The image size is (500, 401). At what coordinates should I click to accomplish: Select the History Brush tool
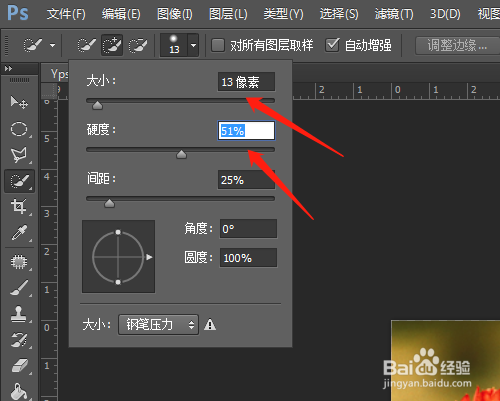(x=19, y=340)
